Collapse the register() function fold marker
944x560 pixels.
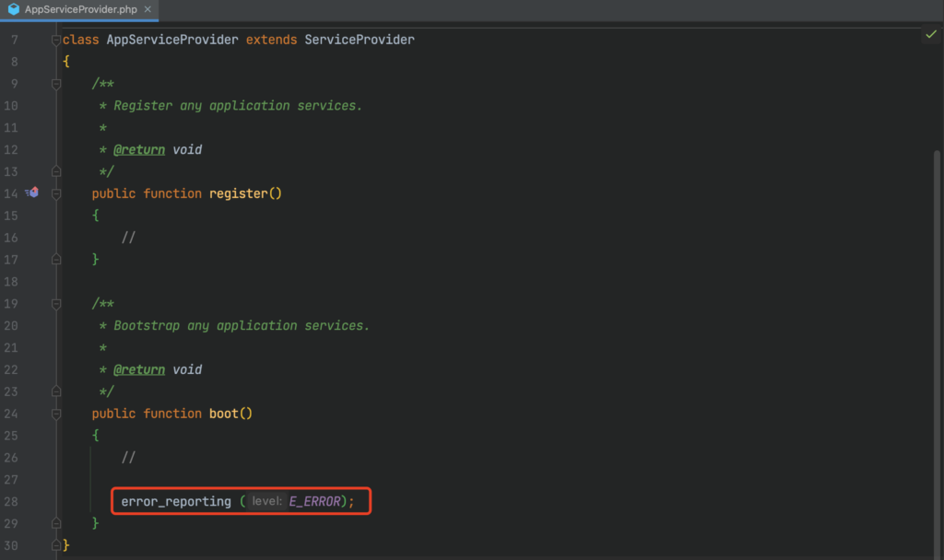56,193
